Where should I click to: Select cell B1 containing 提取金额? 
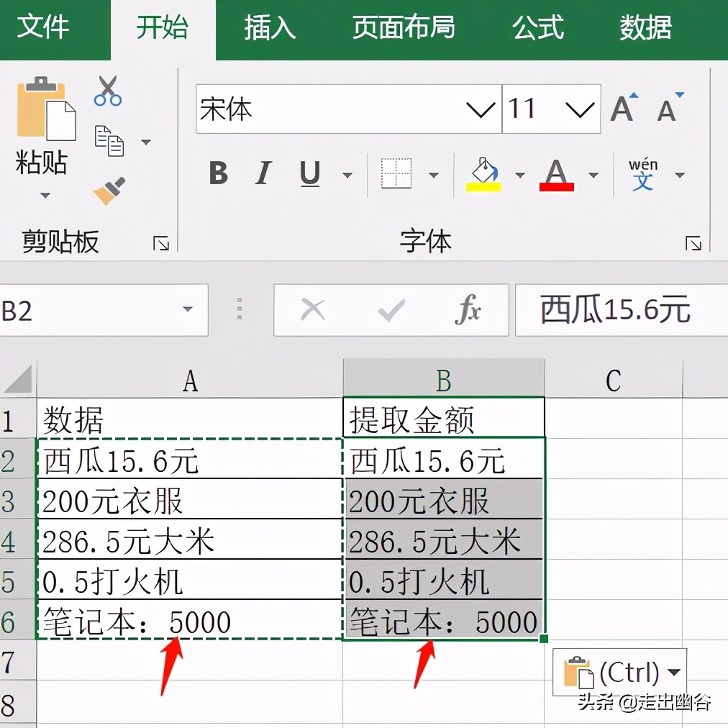(x=443, y=419)
